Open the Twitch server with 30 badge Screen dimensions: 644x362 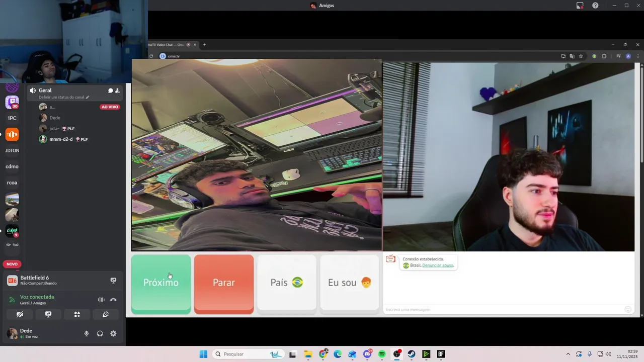click(12, 102)
